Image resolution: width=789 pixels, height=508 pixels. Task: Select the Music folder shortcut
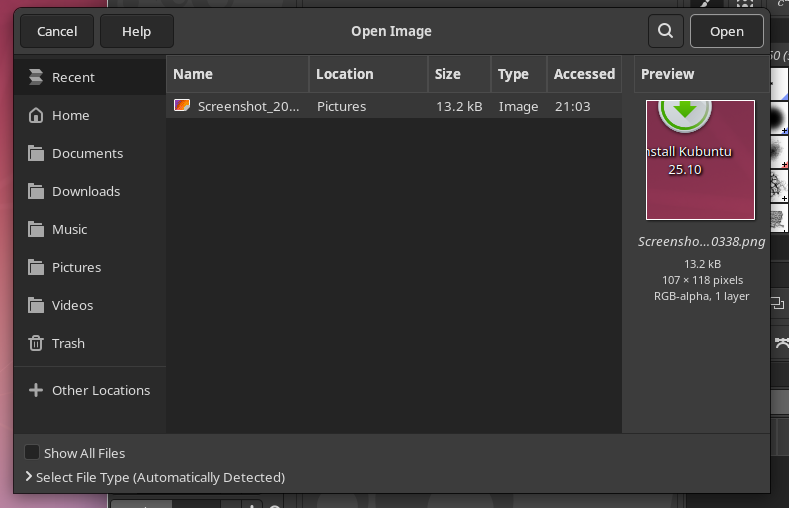click(69, 229)
